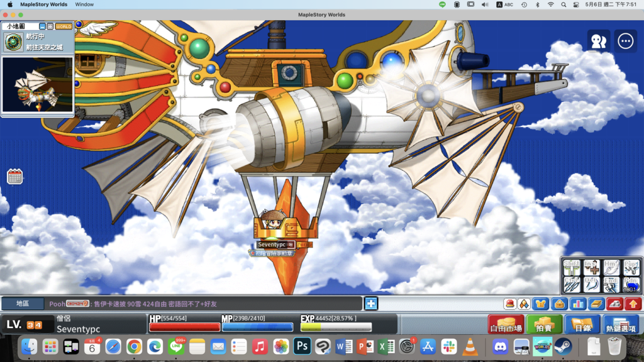Image resolution: width=644 pixels, height=362 pixels.
Task: Use the Ins hotkey skill slot
Action: click(591, 267)
